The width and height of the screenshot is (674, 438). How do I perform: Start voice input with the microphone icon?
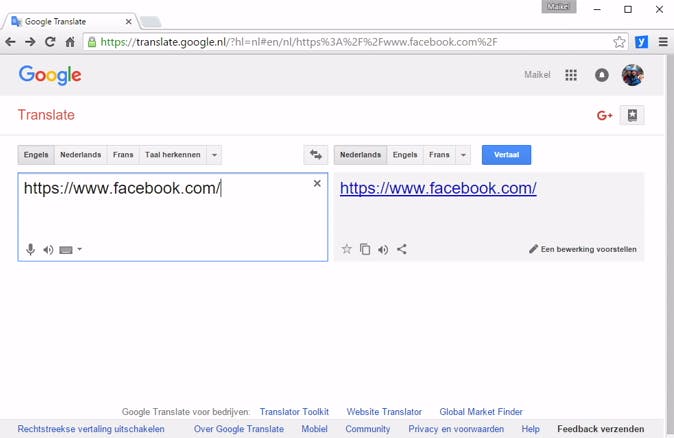31,249
